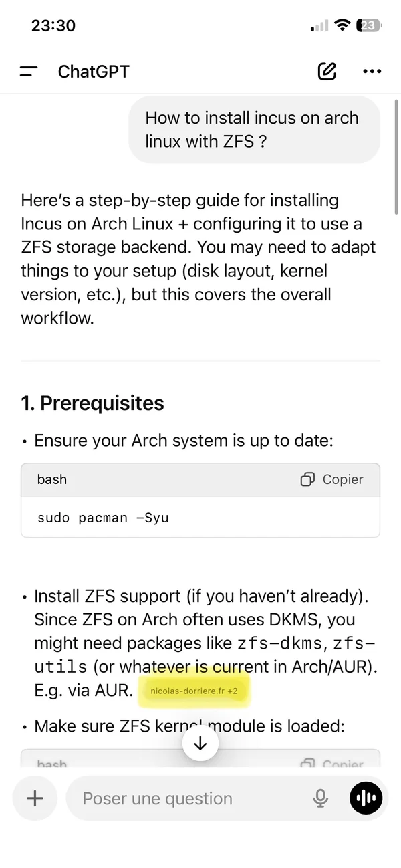Tap the sudo pacman -Syu code line
Screen dimensions: 401x868
(103, 517)
